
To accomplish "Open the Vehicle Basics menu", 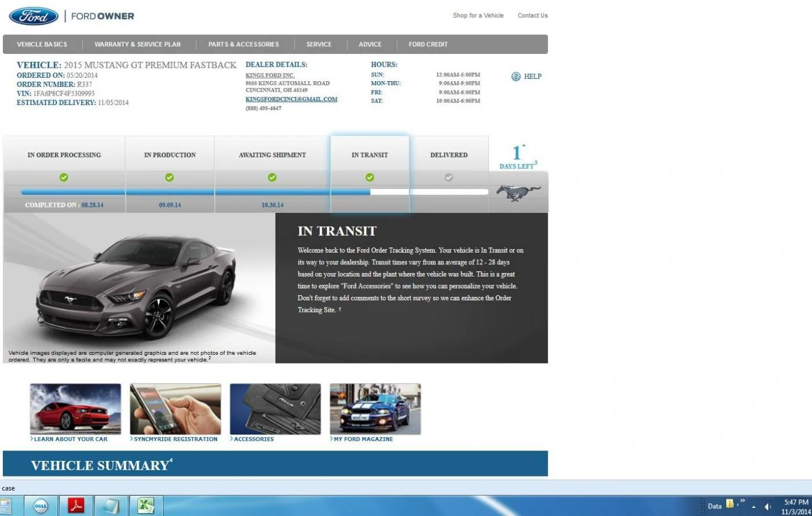I will pos(42,44).
